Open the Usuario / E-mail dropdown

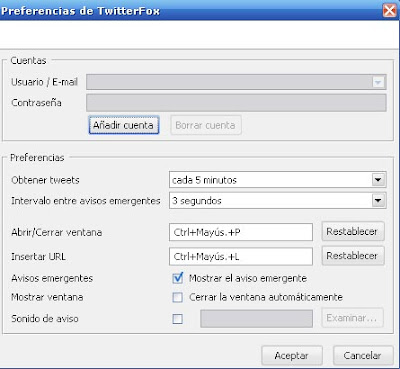[x=236, y=82]
